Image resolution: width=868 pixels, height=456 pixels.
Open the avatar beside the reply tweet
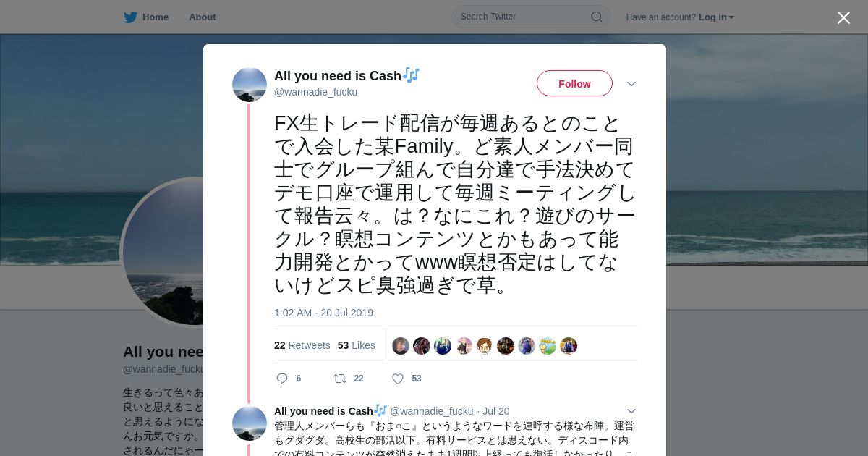click(250, 423)
